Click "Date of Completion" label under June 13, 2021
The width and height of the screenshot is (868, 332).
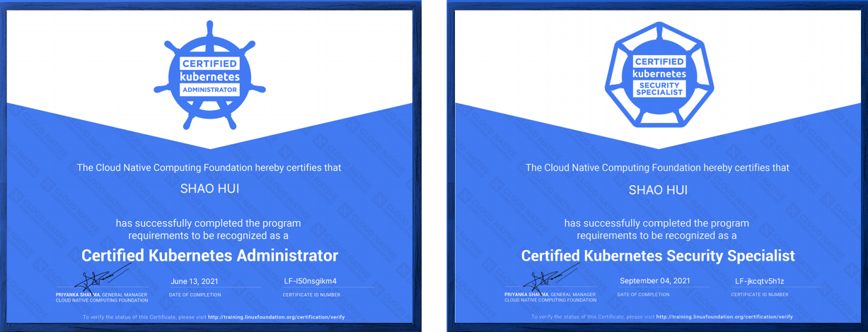coord(195,295)
